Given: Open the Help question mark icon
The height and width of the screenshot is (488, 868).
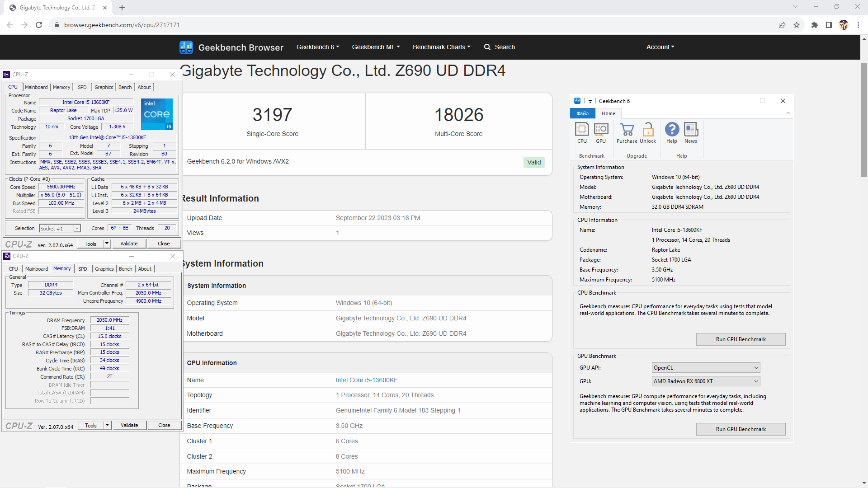Looking at the screenshot, I should (672, 130).
